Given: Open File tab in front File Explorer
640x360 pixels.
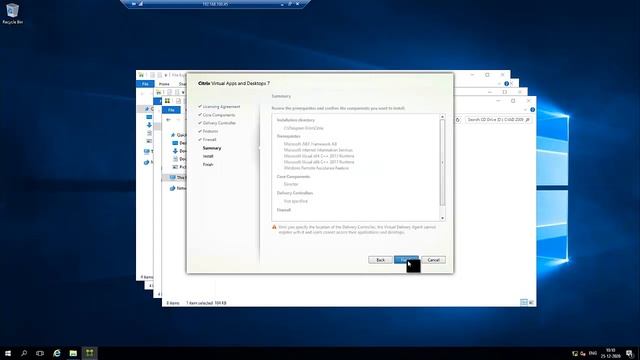Looking at the screenshot, I should [171, 110].
